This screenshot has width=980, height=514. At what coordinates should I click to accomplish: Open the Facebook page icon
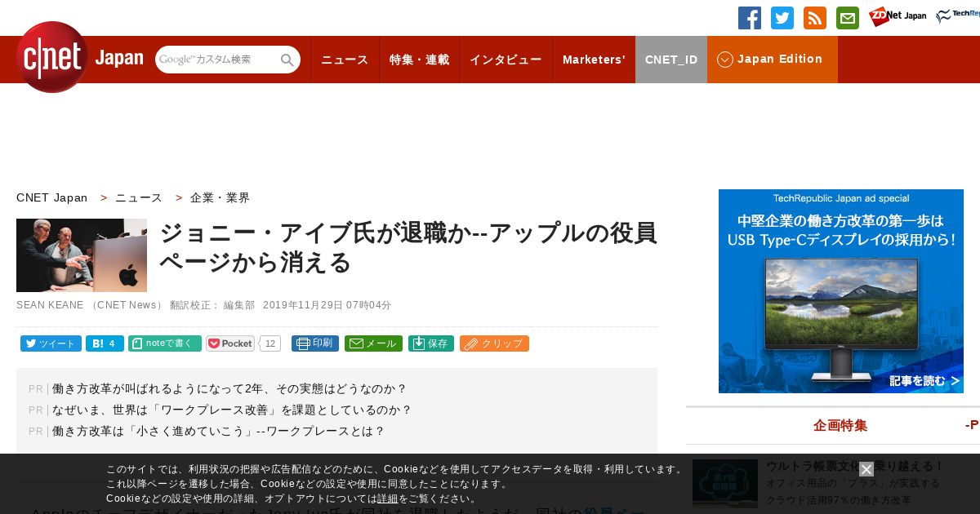click(750, 18)
